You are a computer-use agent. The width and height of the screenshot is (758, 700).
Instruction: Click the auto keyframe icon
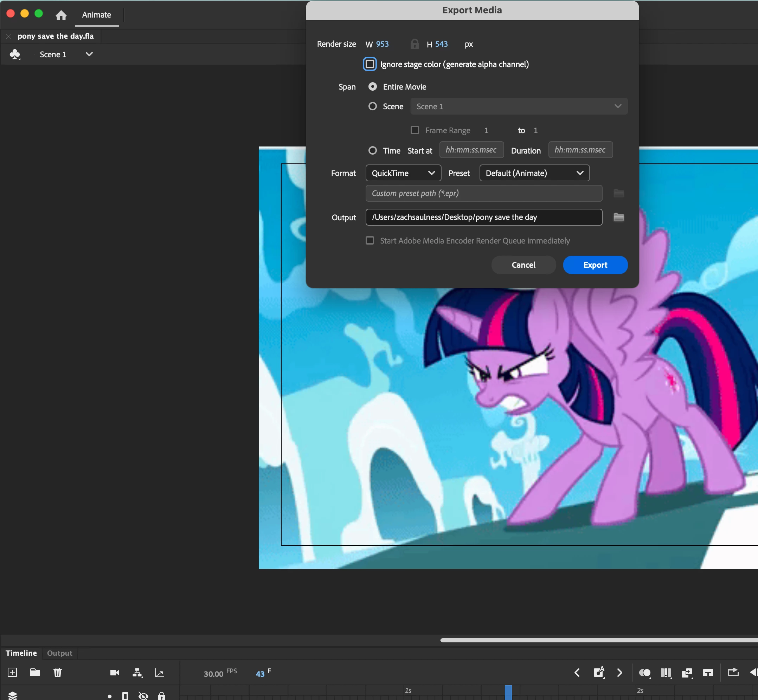click(599, 672)
